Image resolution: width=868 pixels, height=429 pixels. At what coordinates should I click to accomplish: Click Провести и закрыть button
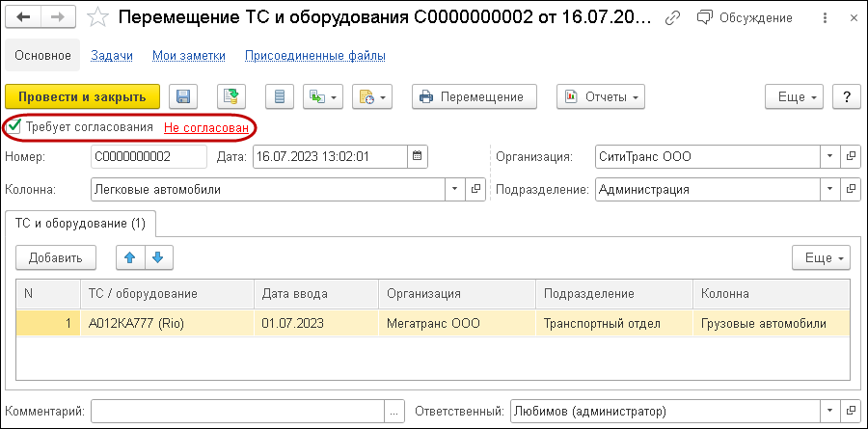pos(82,96)
